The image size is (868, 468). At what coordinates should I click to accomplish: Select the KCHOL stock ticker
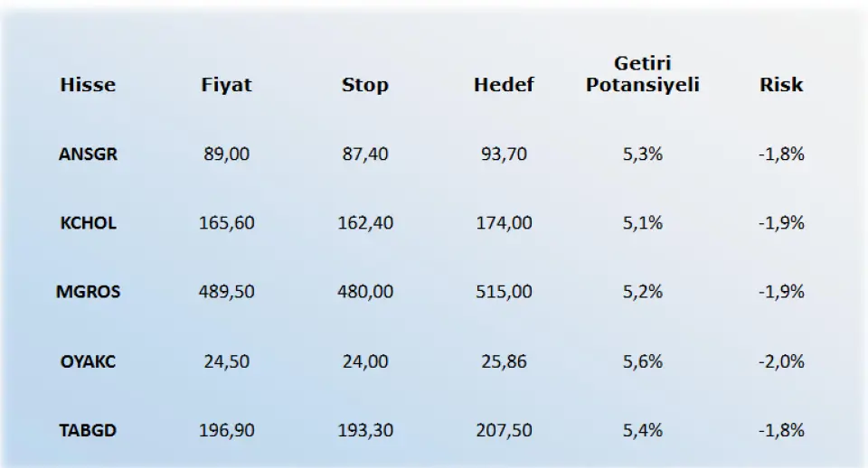coord(88,223)
